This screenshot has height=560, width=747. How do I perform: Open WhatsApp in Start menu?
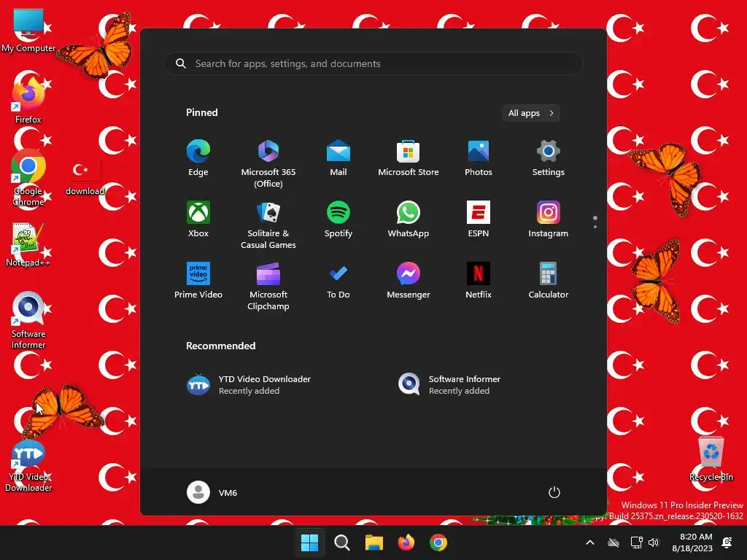tap(409, 219)
